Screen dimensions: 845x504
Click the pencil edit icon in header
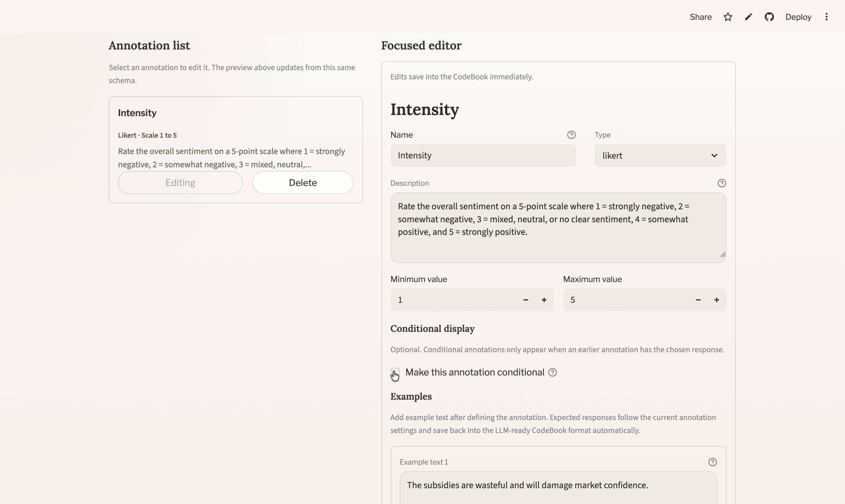[748, 17]
